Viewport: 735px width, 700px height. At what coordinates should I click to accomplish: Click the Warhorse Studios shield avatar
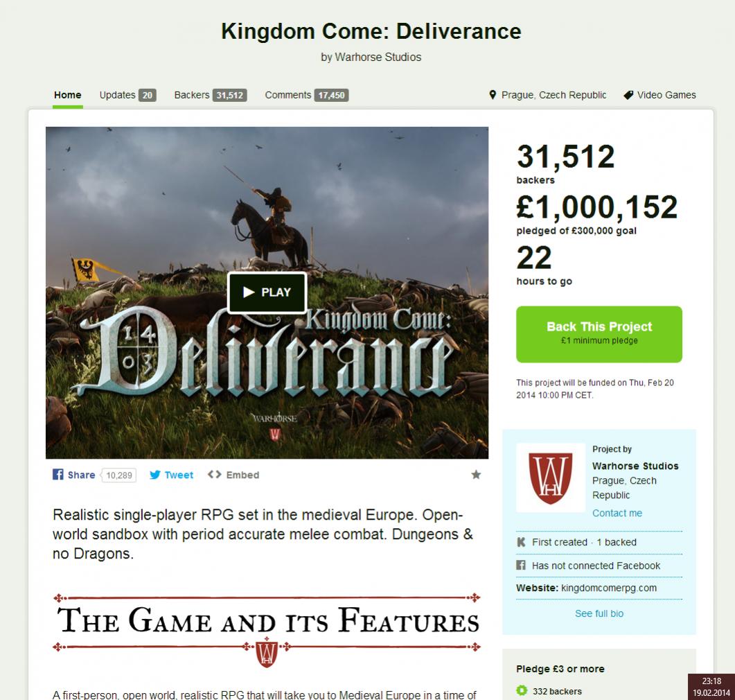pyautogui.click(x=550, y=478)
